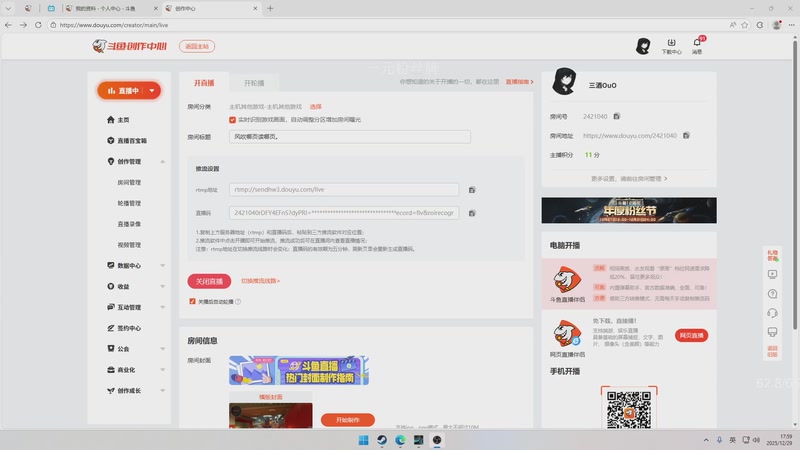Open browser tab list dropdown
The width and height of the screenshot is (800, 450).
pos(8,8)
